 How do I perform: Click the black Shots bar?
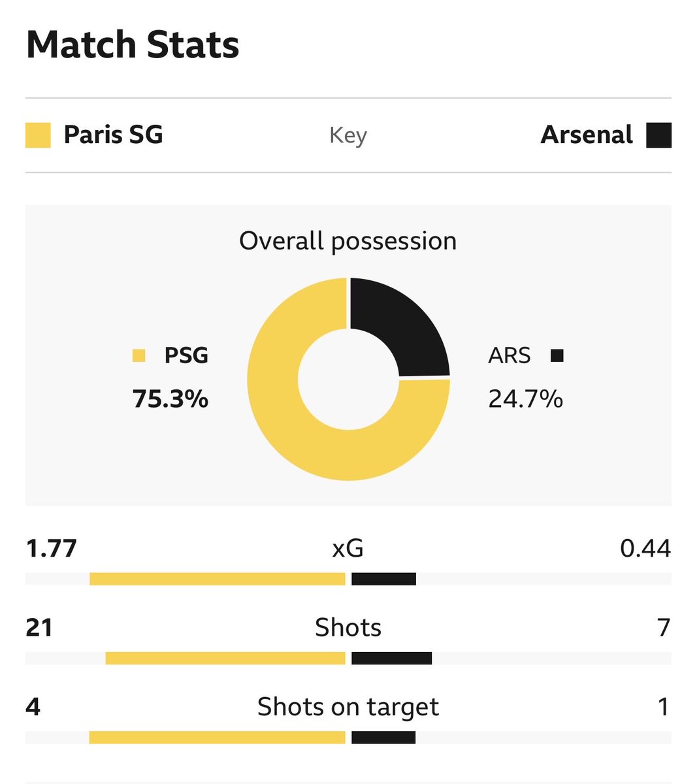click(391, 658)
